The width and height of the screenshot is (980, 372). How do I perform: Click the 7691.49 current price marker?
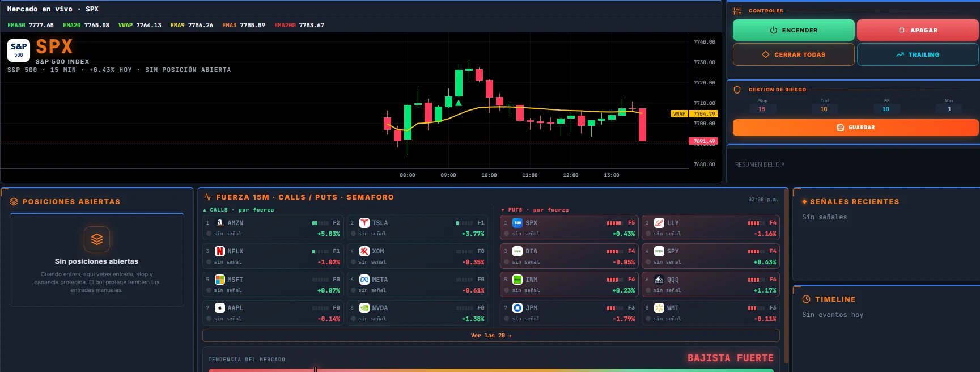point(704,141)
